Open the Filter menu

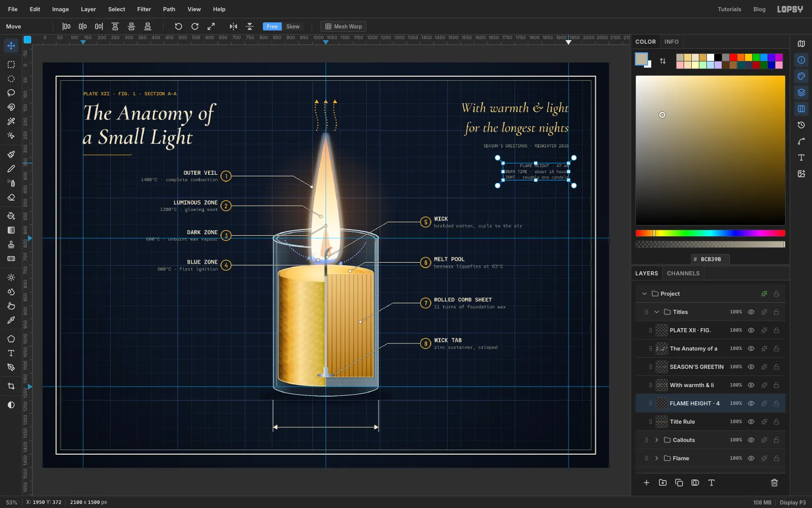click(x=144, y=9)
